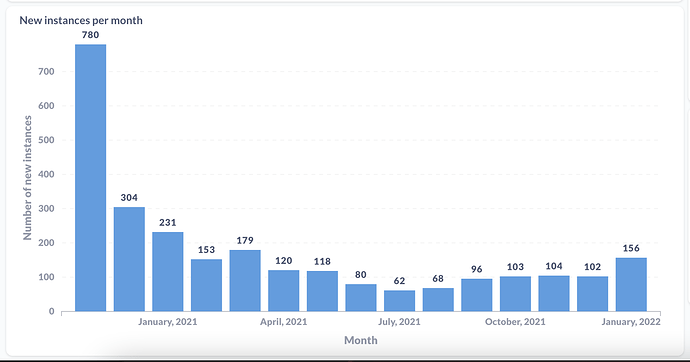This screenshot has width=690, height=362.
Task: Click the 'October, 2021' x-axis label
Action: click(x=515, y=322)
